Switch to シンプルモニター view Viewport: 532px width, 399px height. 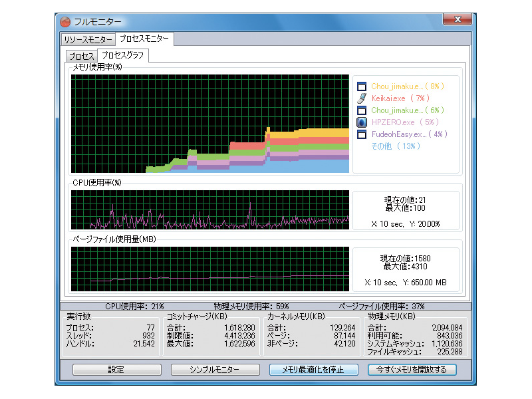tap(214, 370)
